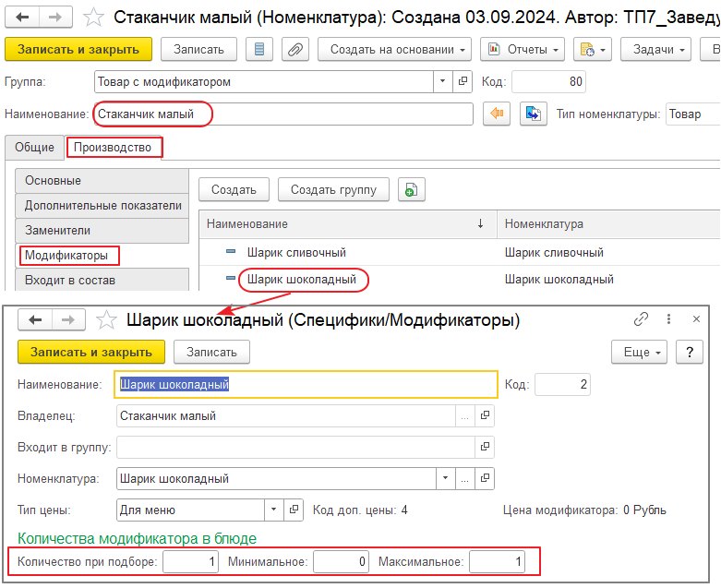Go forward in the Шарик шоколадный dialog

(68, 319)
